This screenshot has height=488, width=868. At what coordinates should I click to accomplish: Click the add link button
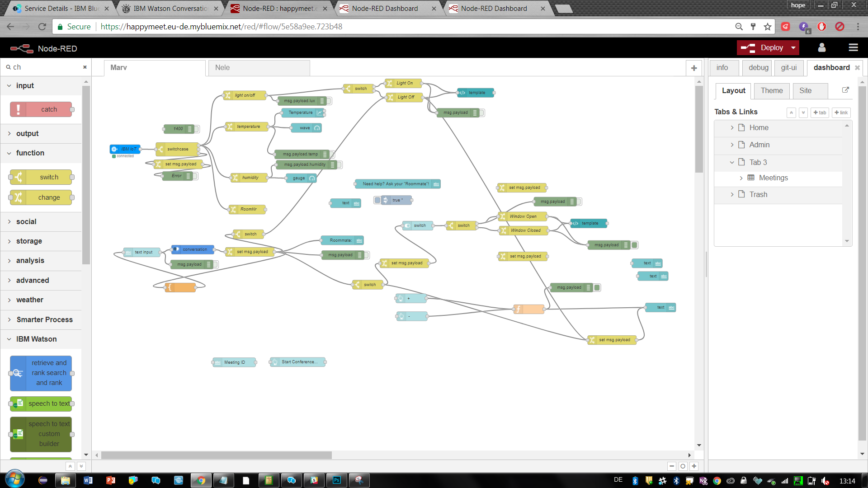click(841, 113)
